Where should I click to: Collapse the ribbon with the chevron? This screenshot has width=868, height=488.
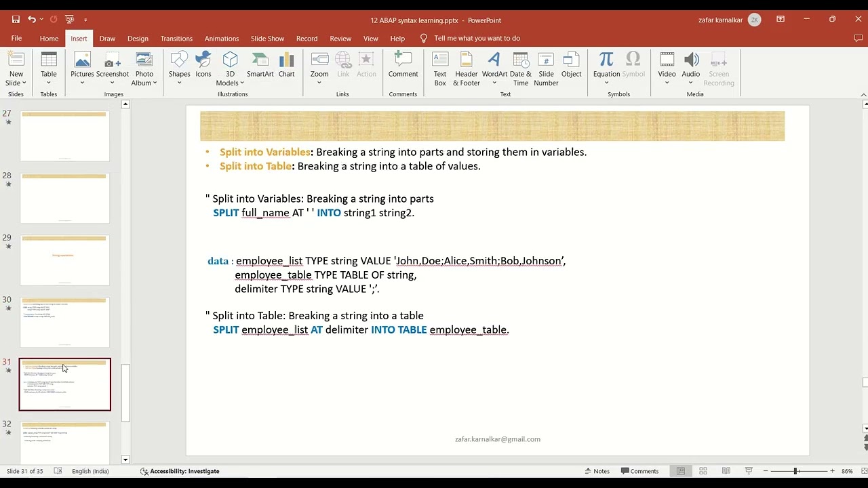pos(863,94)
